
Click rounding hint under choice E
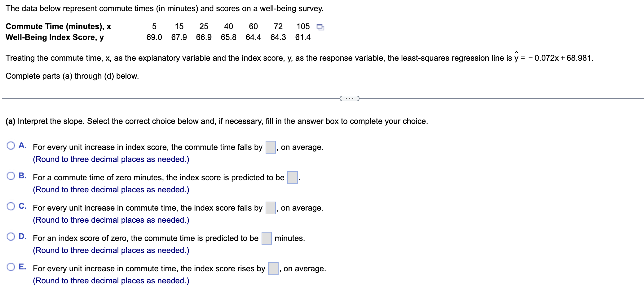tap(111, 281)
